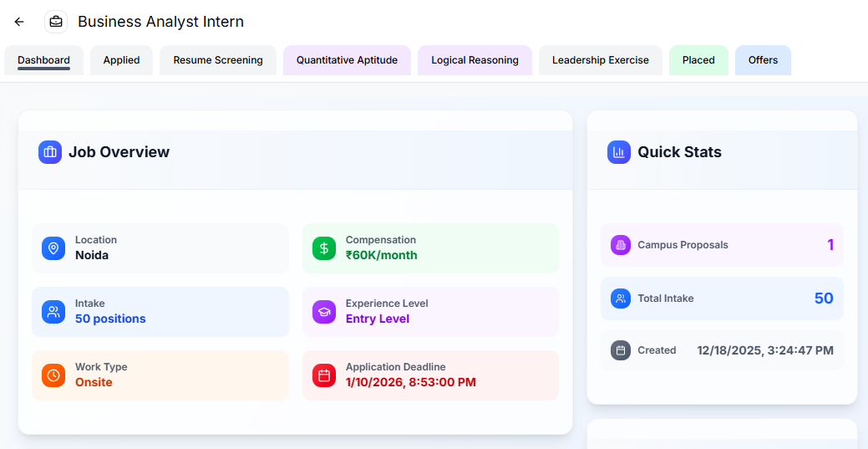Click the Business Analyst Intern title

point(160,22)
